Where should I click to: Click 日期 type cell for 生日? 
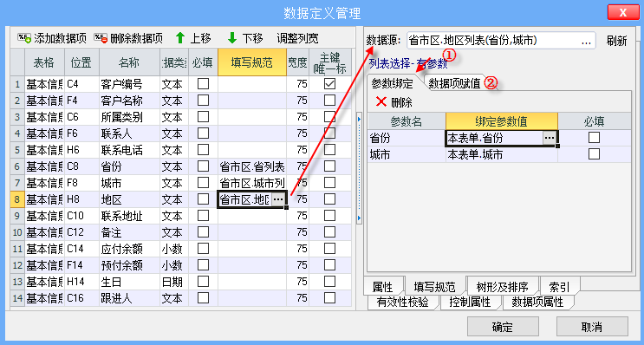(x=174, y=282)
